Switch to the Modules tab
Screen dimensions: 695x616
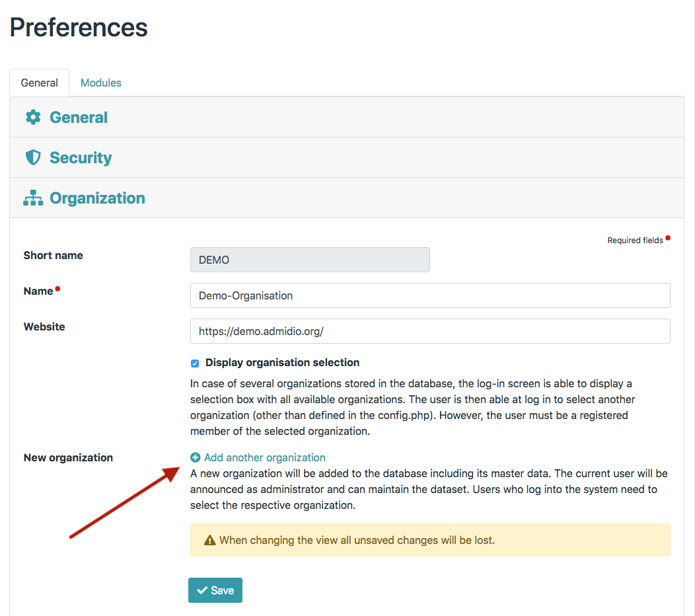tap(101, 83)
